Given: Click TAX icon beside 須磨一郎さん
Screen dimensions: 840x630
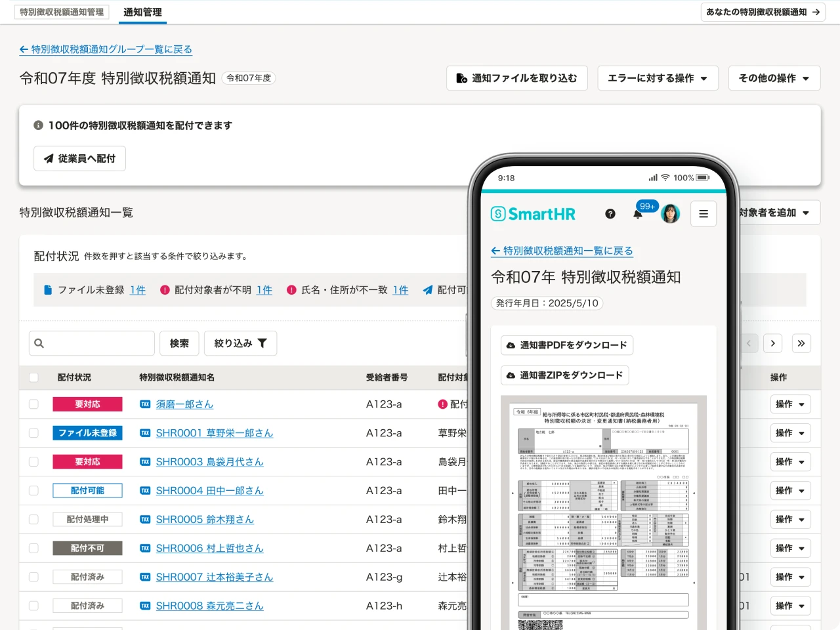Looking at the screenshot, I should 145,404.
